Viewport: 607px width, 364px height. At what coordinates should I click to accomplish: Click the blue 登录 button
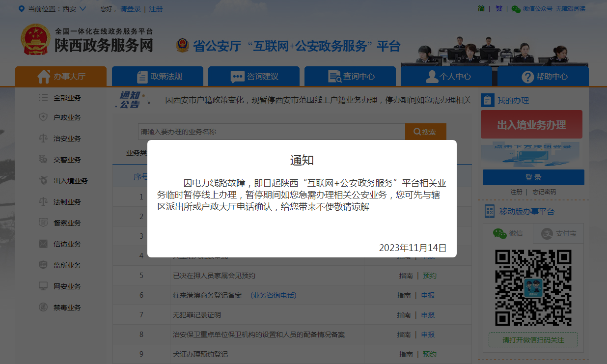(533, 177)
